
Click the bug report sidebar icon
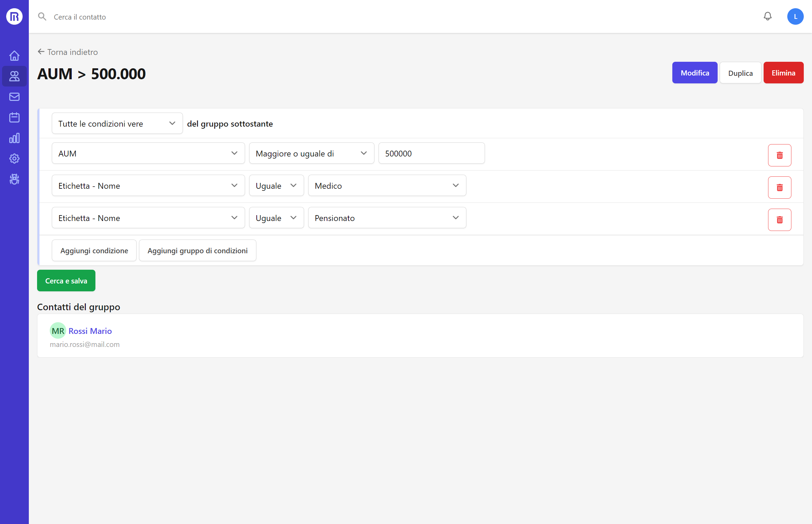point(14,179)
